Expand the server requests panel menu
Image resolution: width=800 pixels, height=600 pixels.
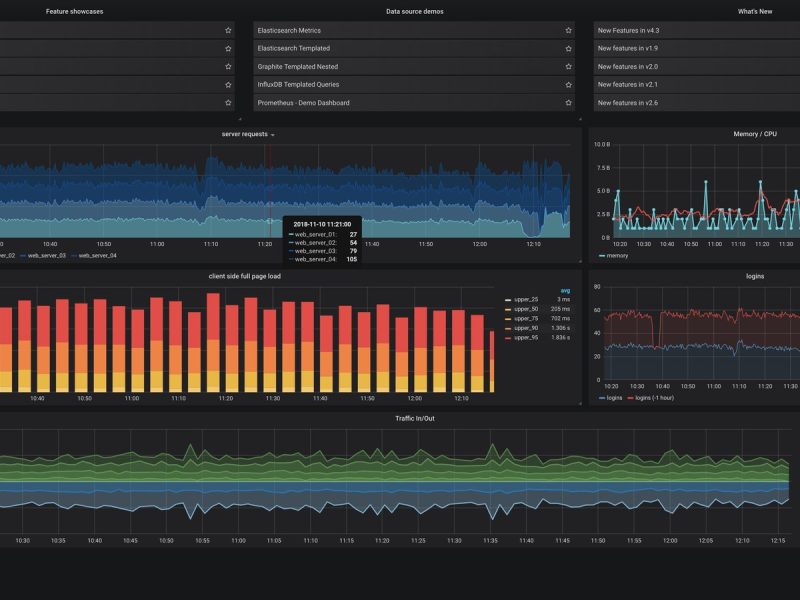pos(248,134)
